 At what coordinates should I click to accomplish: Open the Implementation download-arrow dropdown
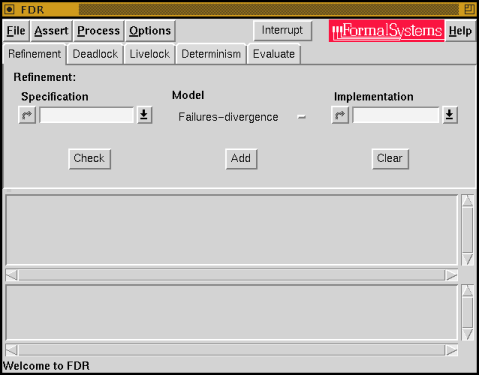pos(450,115)
